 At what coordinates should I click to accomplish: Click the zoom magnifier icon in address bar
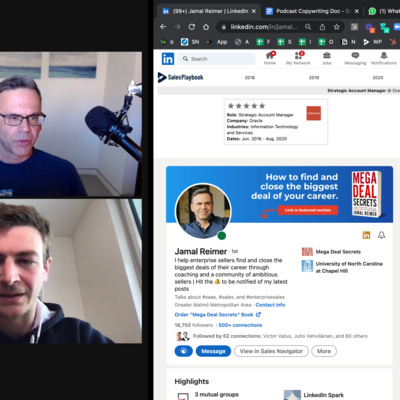308,27
